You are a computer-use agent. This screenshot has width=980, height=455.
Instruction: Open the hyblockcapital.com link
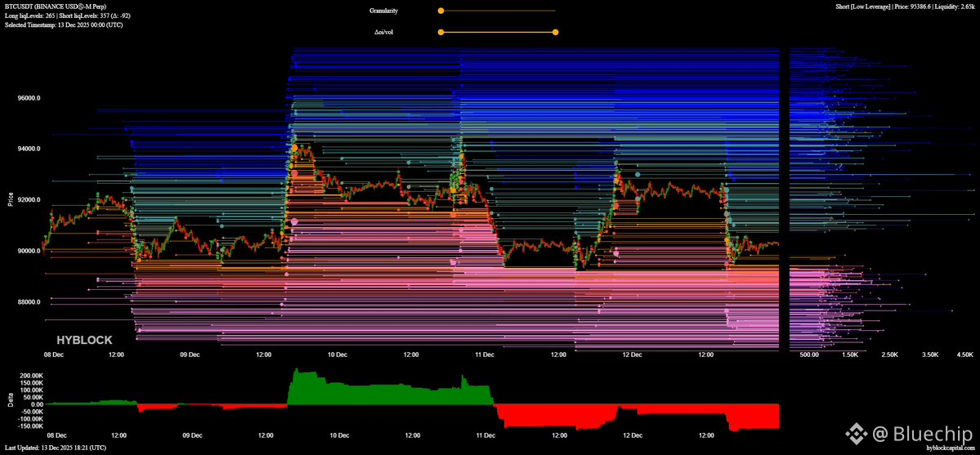point(951,448)
